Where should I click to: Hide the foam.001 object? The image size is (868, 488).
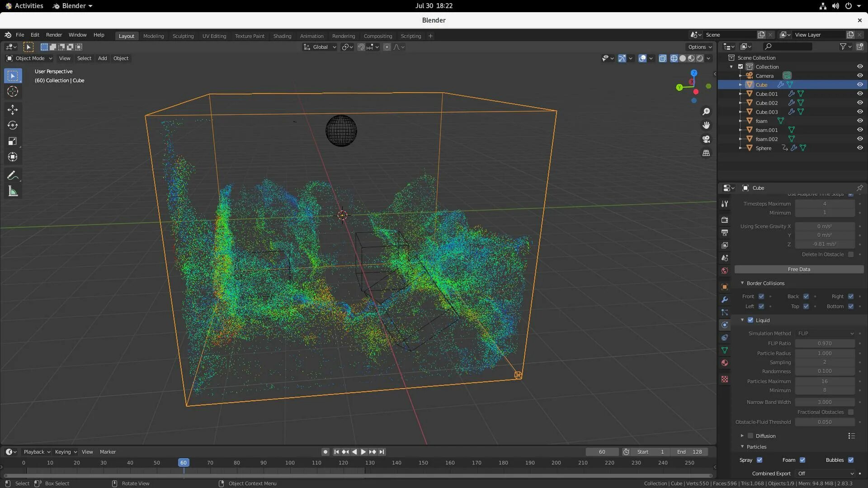point(860,130)
